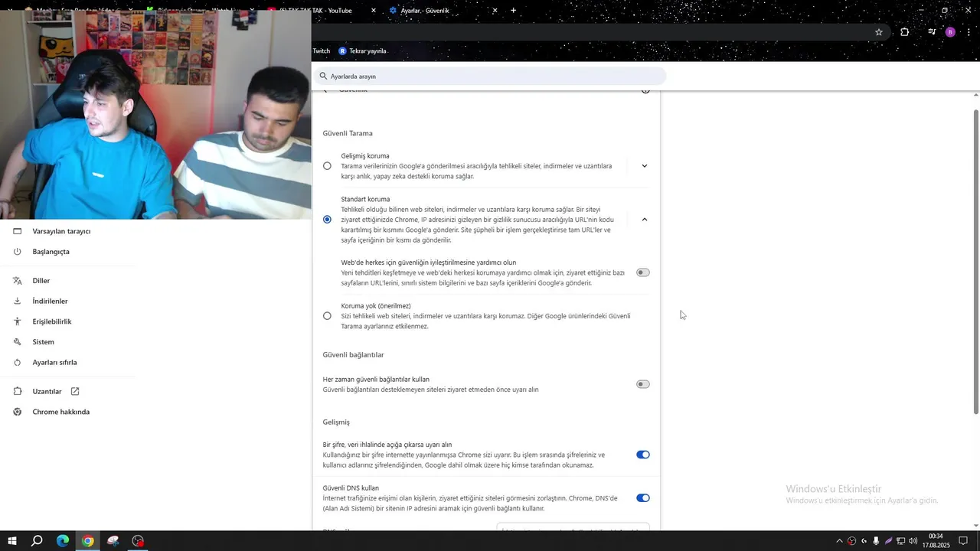This screenshot has width=980, height=551.
Task: Click the Erişilebilirlik accessibility figure icon
Action: coord(17,321)
